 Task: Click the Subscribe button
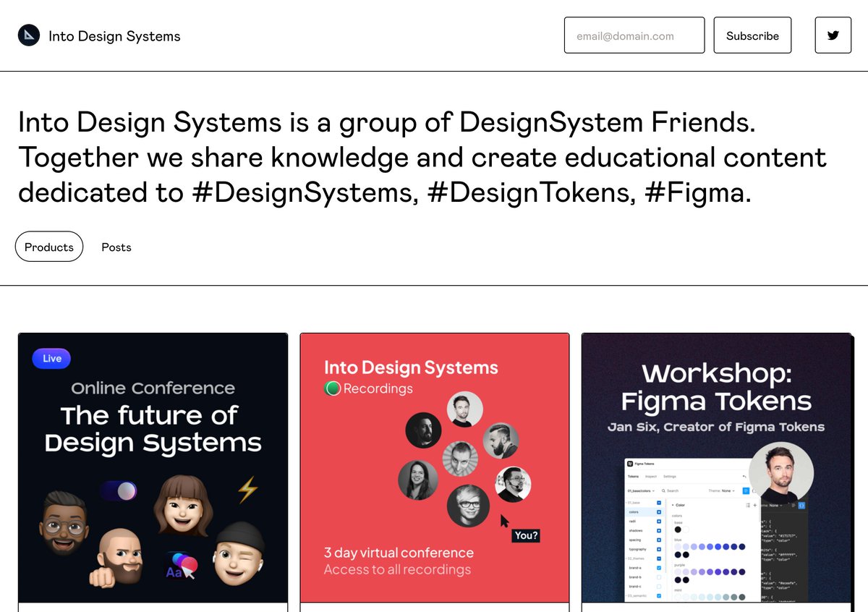coord(752,35)
